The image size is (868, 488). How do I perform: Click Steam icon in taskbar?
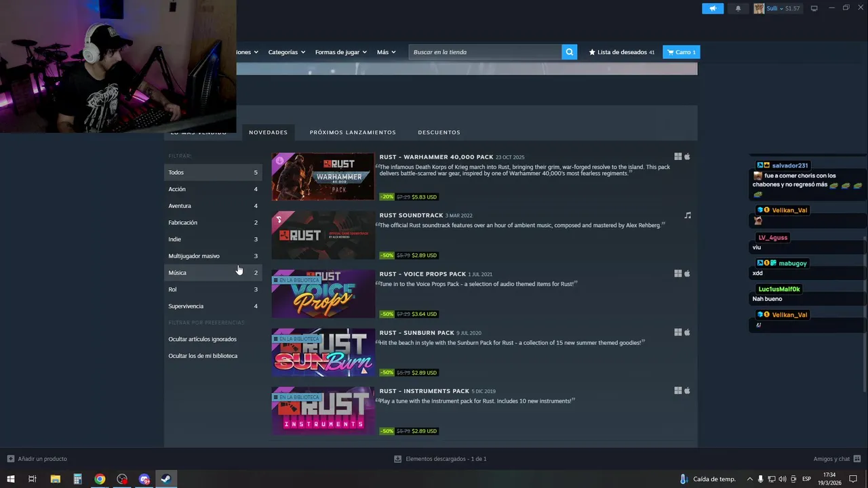[165, 479]
